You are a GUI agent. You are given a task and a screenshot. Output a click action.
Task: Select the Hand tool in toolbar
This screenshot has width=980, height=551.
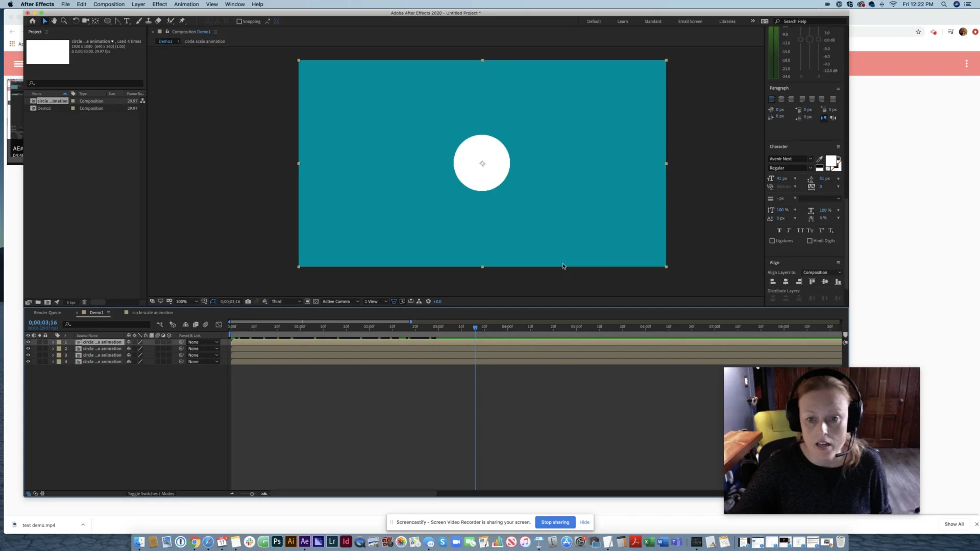click(54, 21)
